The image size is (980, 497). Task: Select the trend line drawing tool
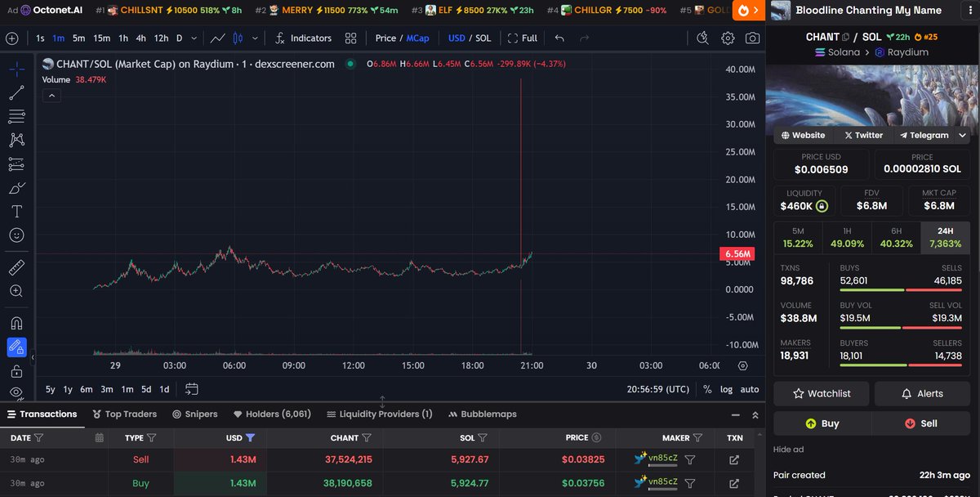point(16,93)
